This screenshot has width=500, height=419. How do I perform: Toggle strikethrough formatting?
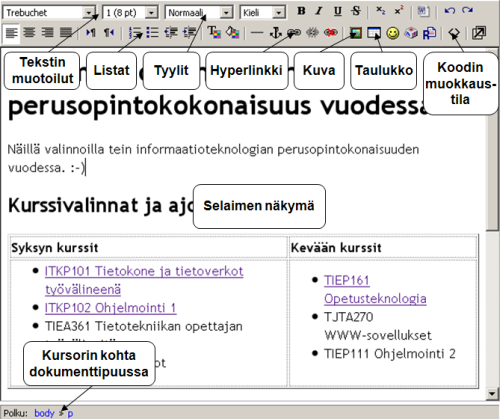point(356,11)
